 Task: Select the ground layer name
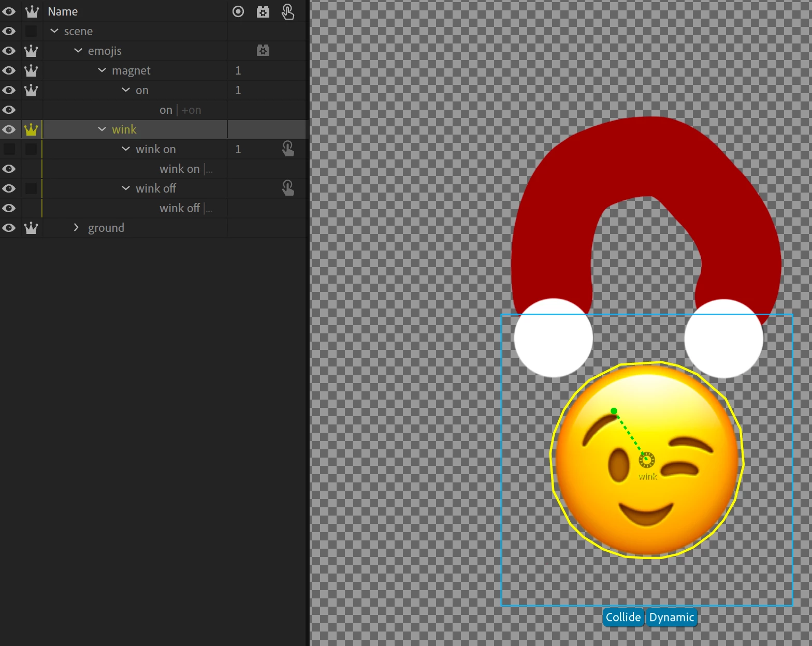pos(106,228)
